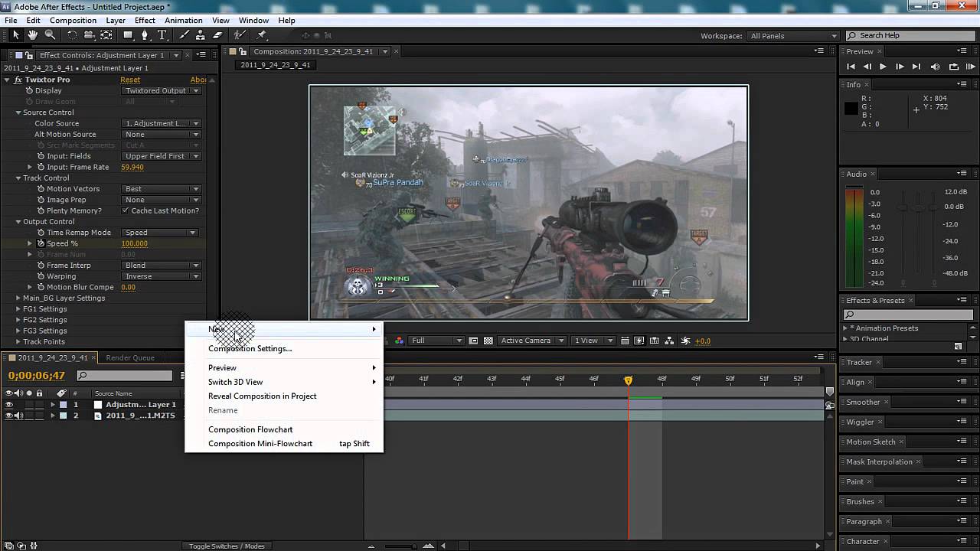Toggle Region of Interest in viewer
The image size is (980, 551).
tap(473, 341)
